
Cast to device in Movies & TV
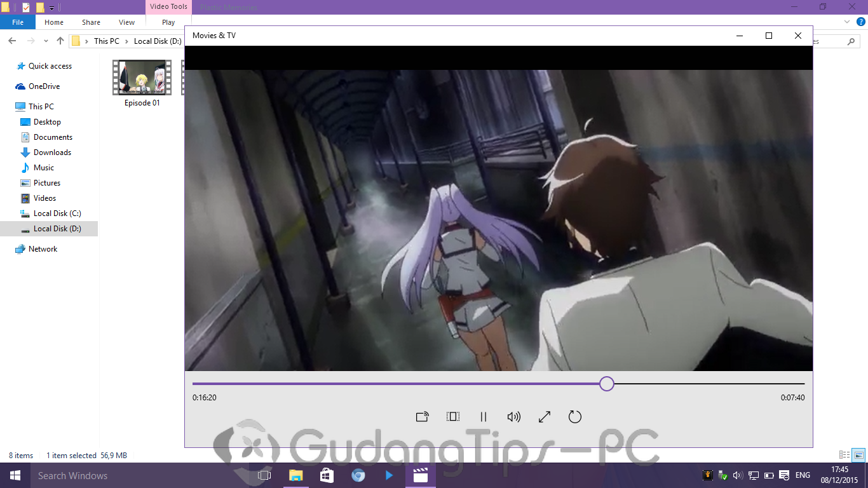(423, 417)
